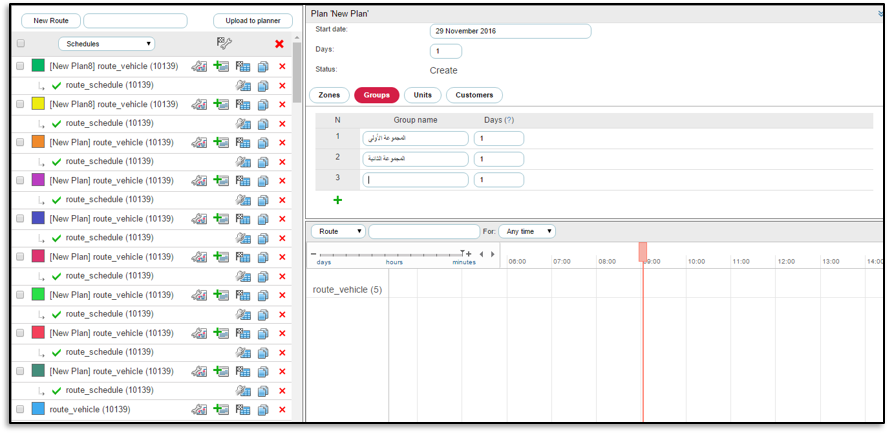The width and height of the screenshot is (888, 433).
Task: Copy the dark blue route
Action: (x=263, y=219)
